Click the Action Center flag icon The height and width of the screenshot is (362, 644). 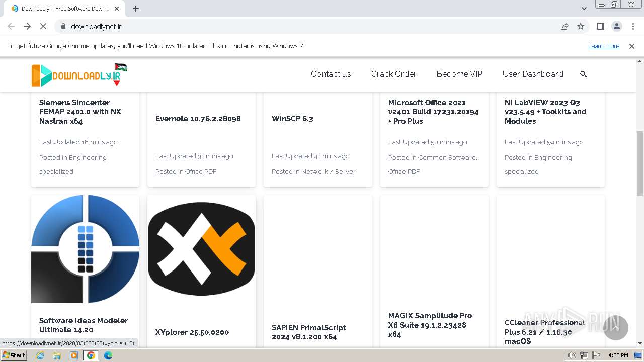click(x=596, y=355)
